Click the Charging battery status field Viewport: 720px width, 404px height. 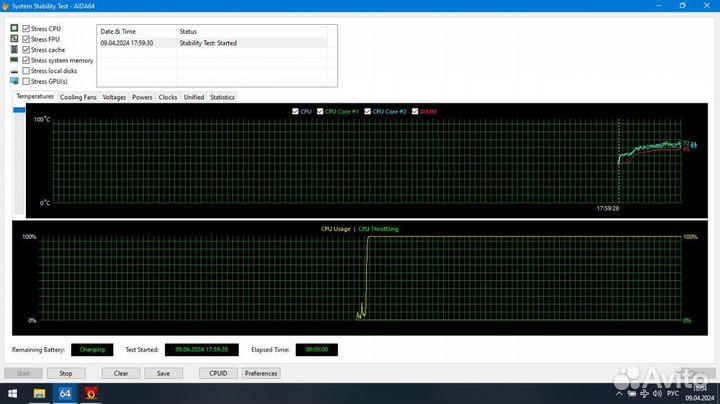coord(92,349)
